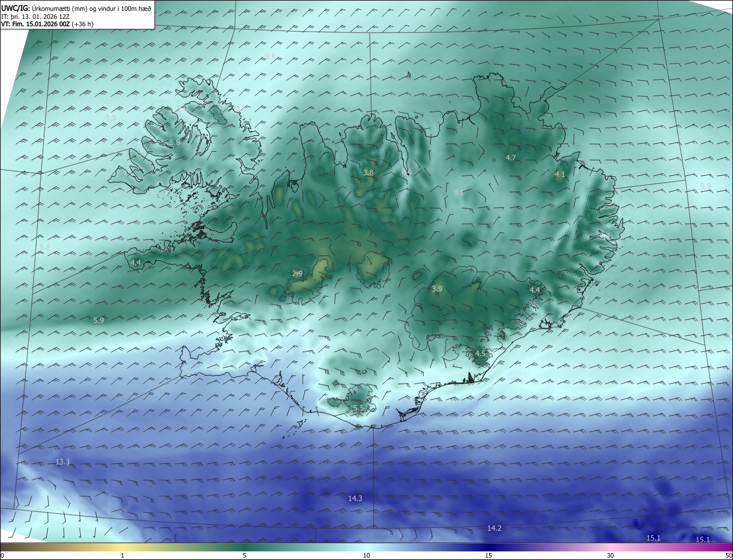The height and width of the screenshot is (560, 733).
Task: Select the 30 tick on the color scale
Action: (x=610, y=555)
